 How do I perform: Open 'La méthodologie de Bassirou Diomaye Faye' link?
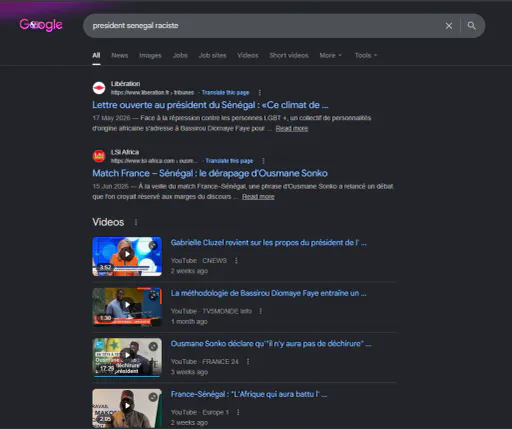tap(268, 293)
